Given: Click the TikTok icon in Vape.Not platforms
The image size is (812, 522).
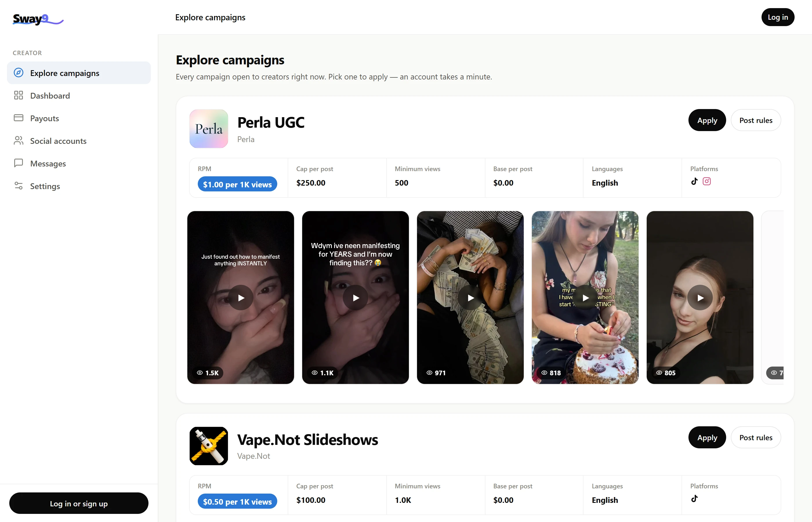Looking at the screenshot, I should point(694,499).
